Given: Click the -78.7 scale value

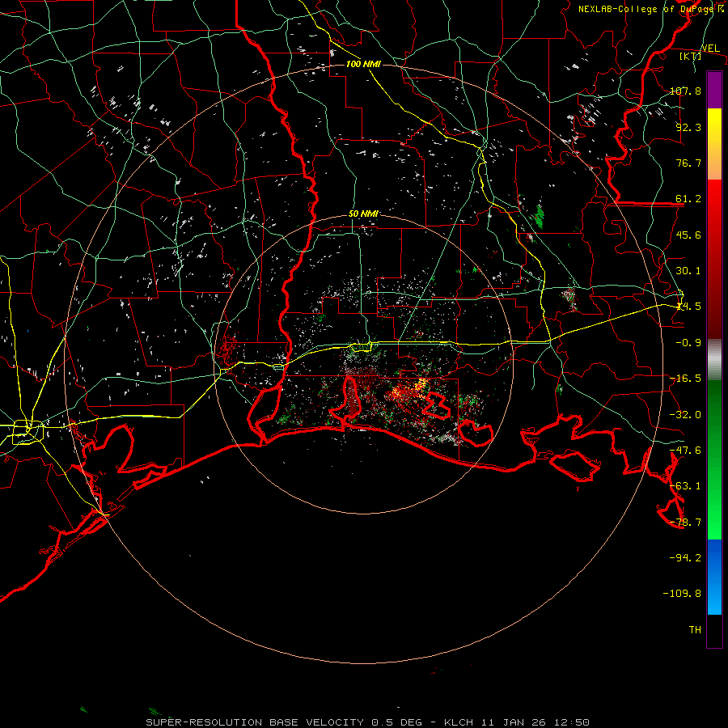Looking at the screenshot, I should pyautogui.click(x=686, y=523).
